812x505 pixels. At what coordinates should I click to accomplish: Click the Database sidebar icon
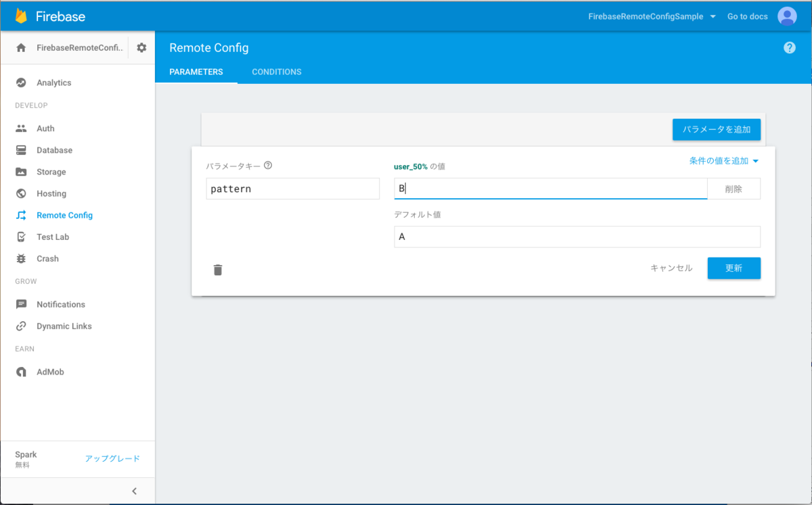(21, 150)
